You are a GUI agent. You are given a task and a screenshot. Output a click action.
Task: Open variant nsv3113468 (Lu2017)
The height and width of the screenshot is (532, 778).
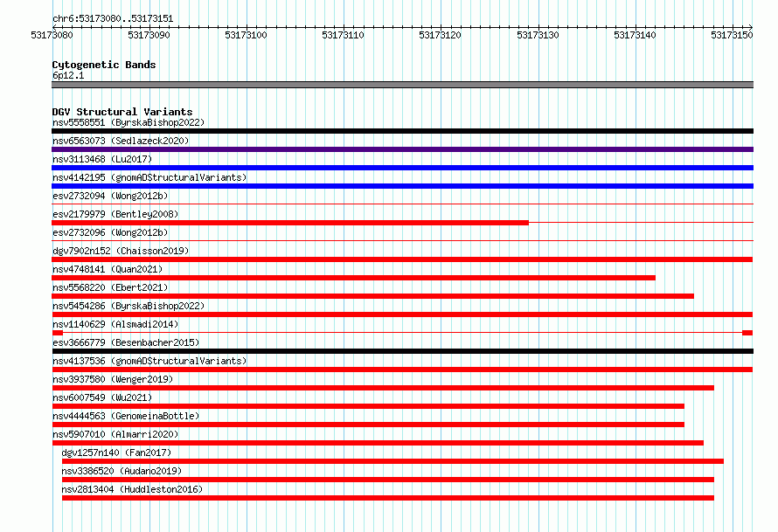pyautogui.click(x=102, y=159)
